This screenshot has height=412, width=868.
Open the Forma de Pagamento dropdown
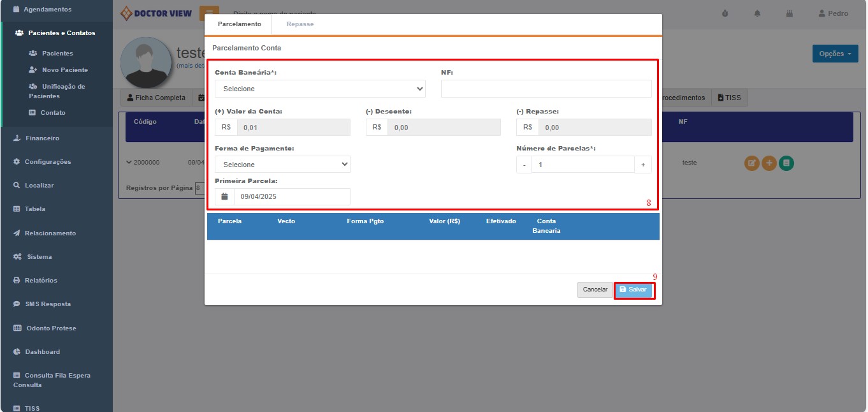click(x=282, y=165)
